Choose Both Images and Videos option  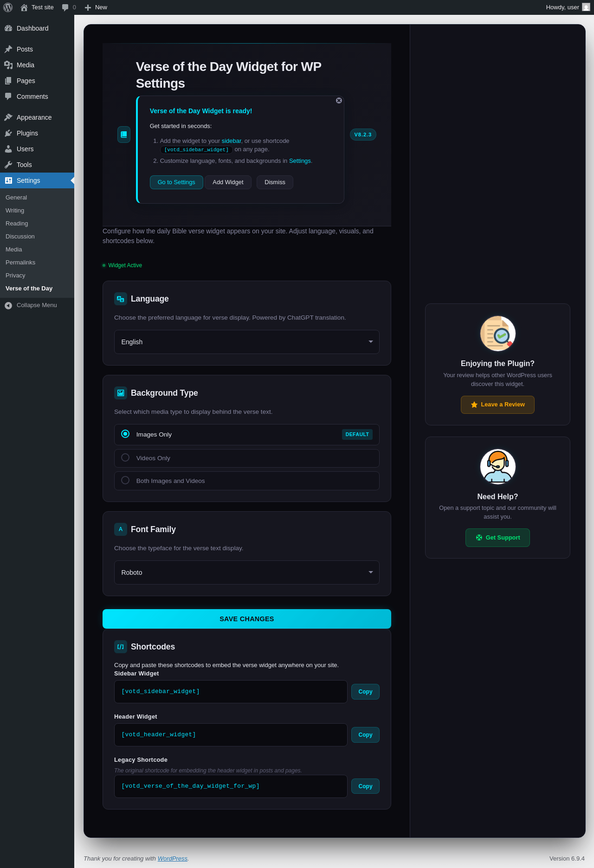point(125,480)
